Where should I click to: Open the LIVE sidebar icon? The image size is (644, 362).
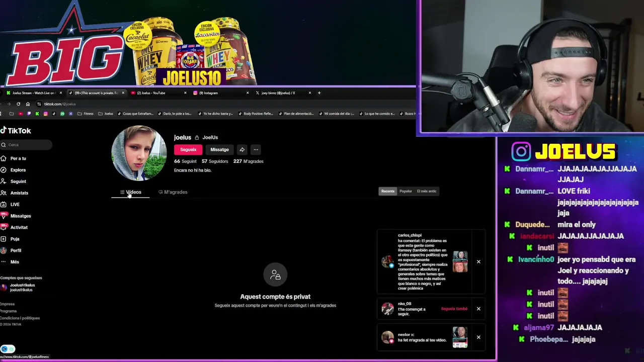tap(4, 205)
